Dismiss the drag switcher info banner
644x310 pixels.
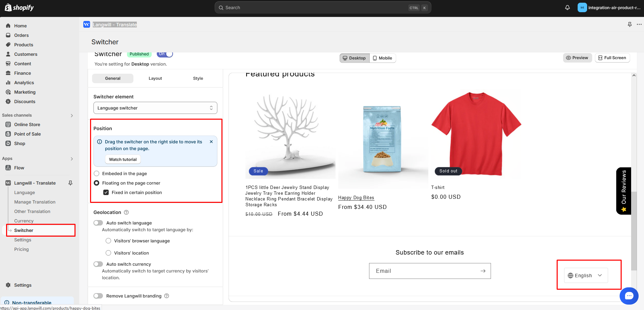click(x=211, y=142)
